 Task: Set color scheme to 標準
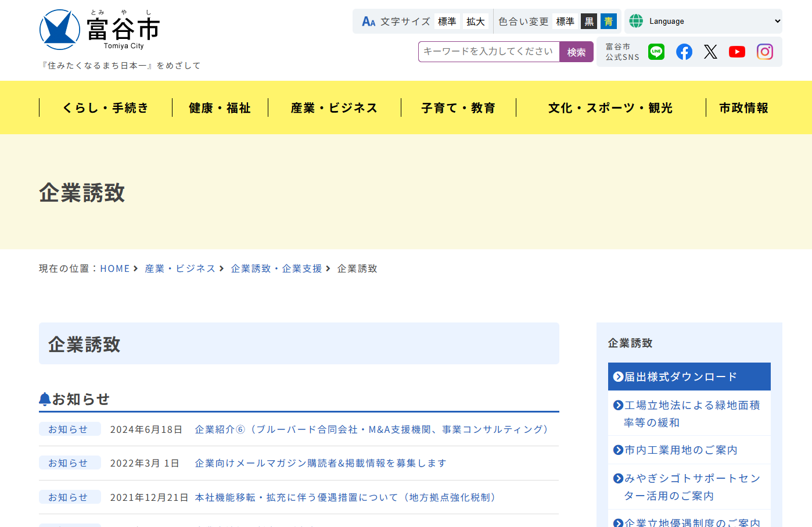pyautogui.click(x=565, y=21)
